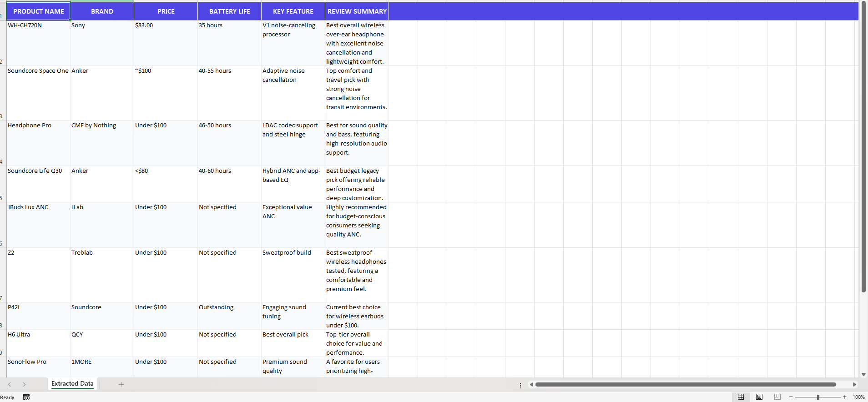Select the REVIEW SUMMARY header cell

(357, 11)
